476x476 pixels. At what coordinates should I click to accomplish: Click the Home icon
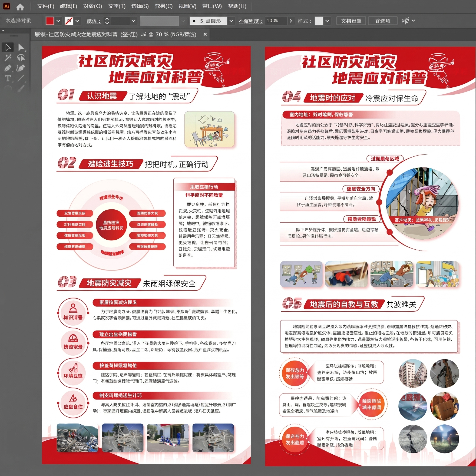coord(20,7)
